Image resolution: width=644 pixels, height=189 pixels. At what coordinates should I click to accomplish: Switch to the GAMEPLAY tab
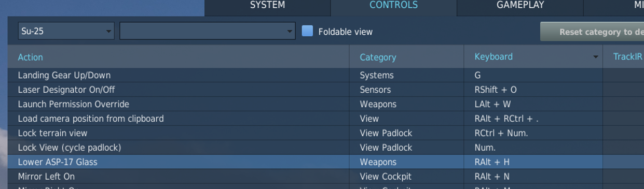coord(520,6)
